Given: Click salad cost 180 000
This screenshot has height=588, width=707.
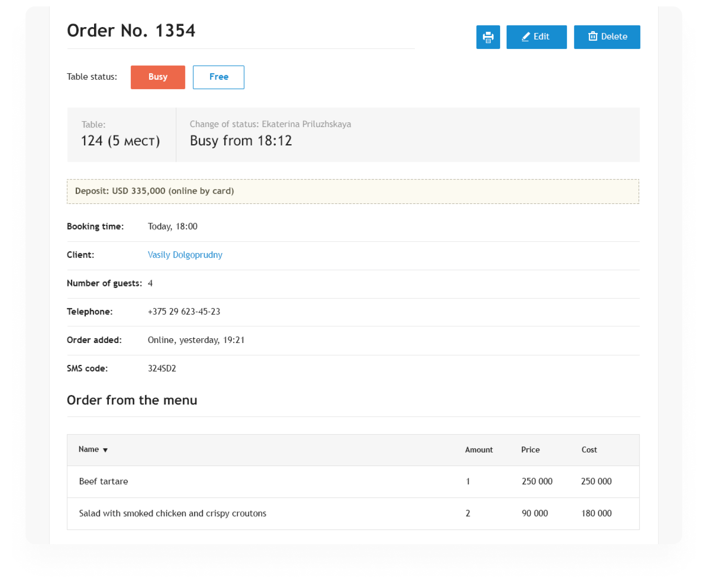Looking at the screenshot, I should tap(596, 514).
